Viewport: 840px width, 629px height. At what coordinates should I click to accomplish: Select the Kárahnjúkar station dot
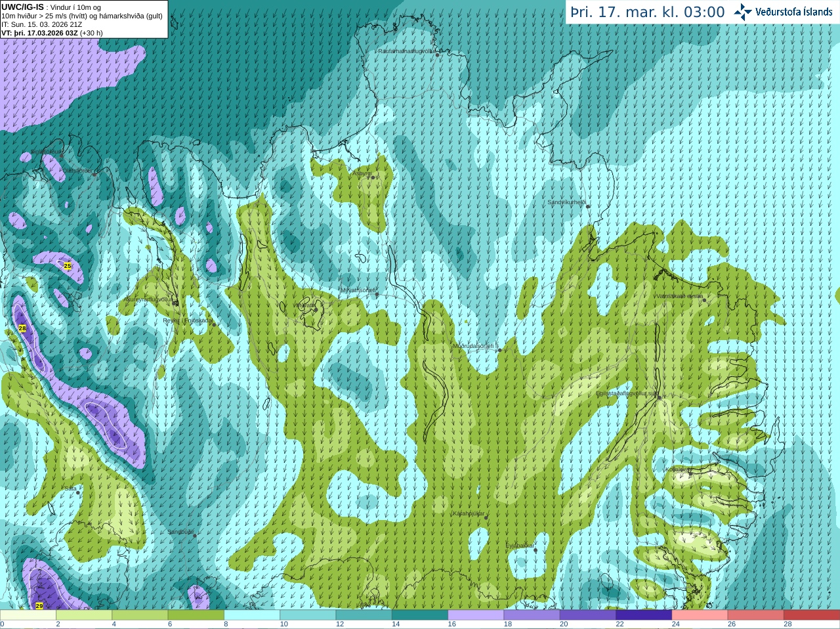pos(486,518)
